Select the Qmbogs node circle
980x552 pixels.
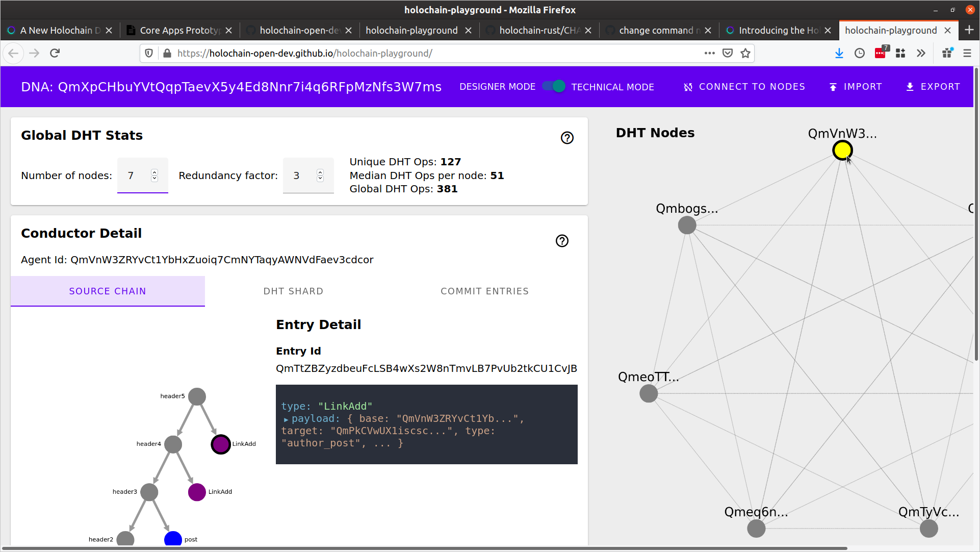(x=687, y=225)
